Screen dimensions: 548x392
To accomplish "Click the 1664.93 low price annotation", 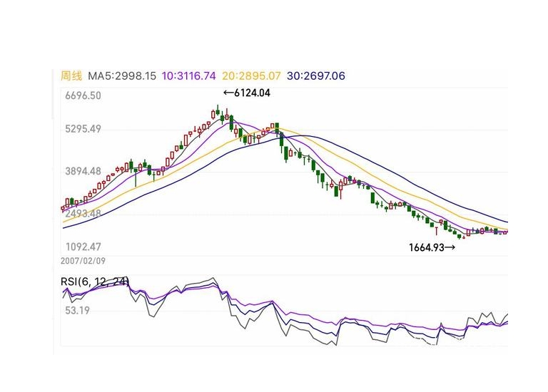I will click(x=432, y=247).
